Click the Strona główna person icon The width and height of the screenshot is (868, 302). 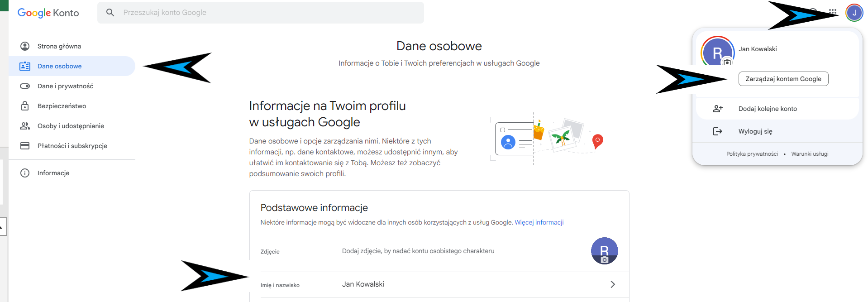(25, 46)
